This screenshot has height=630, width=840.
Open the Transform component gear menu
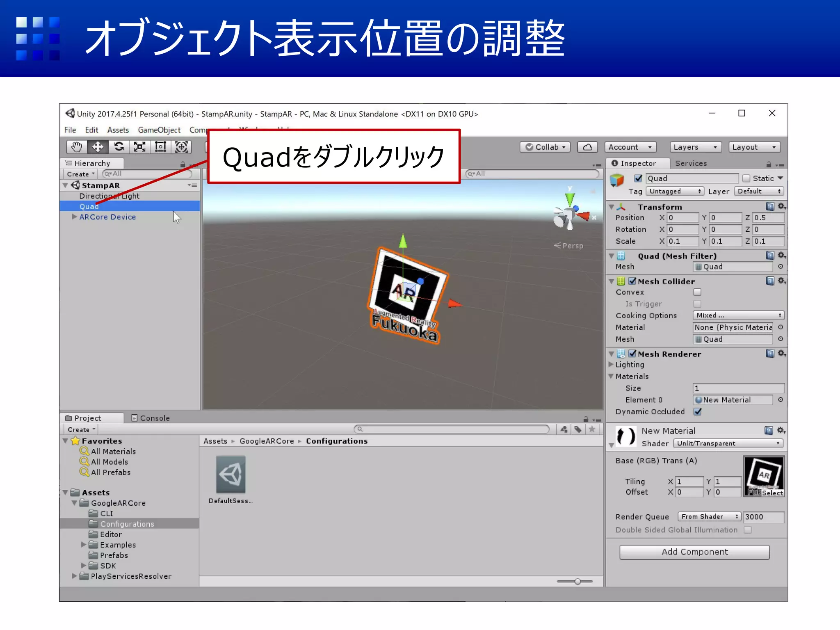coord(781,206)
